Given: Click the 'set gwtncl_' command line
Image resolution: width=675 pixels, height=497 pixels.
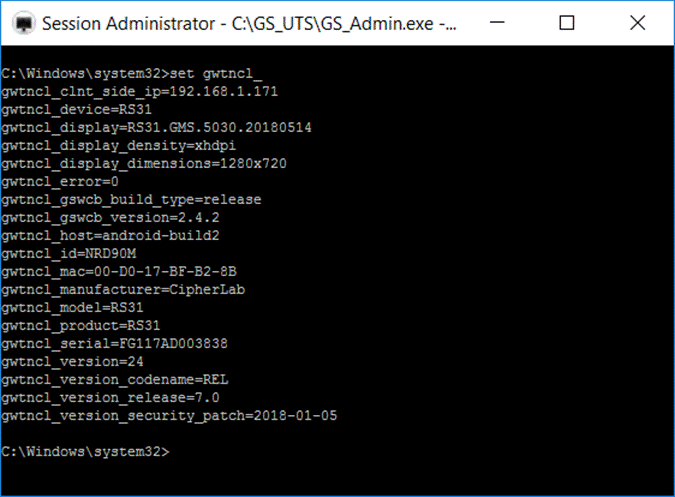Looking at the screenshot, I should point(132,74).
